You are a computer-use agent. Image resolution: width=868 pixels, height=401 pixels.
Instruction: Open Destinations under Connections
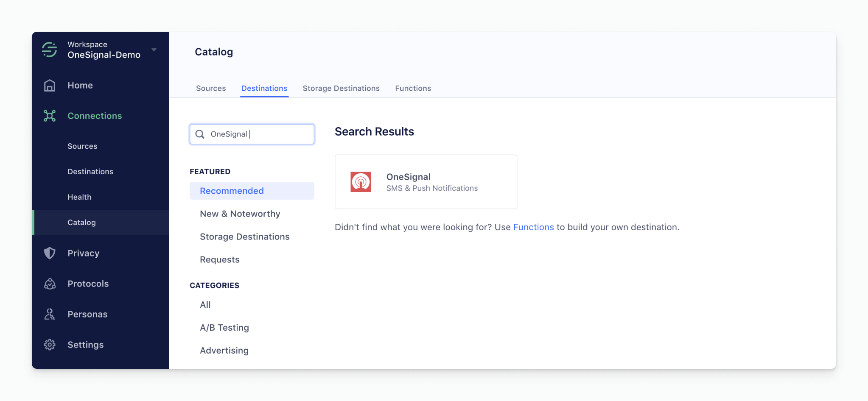tap(90, 172)
